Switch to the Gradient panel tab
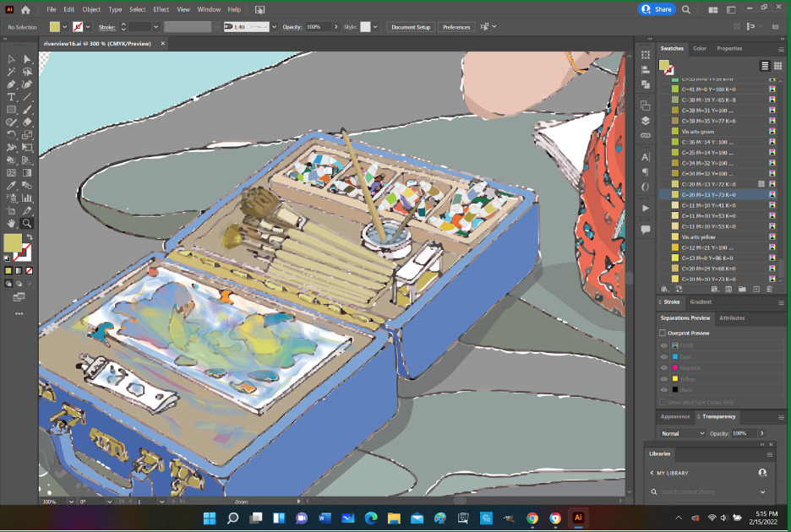 pos(701,301)
